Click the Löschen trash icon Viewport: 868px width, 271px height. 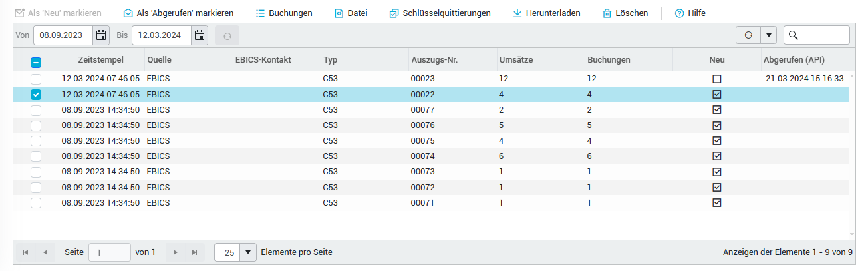(x=607, y=13)
